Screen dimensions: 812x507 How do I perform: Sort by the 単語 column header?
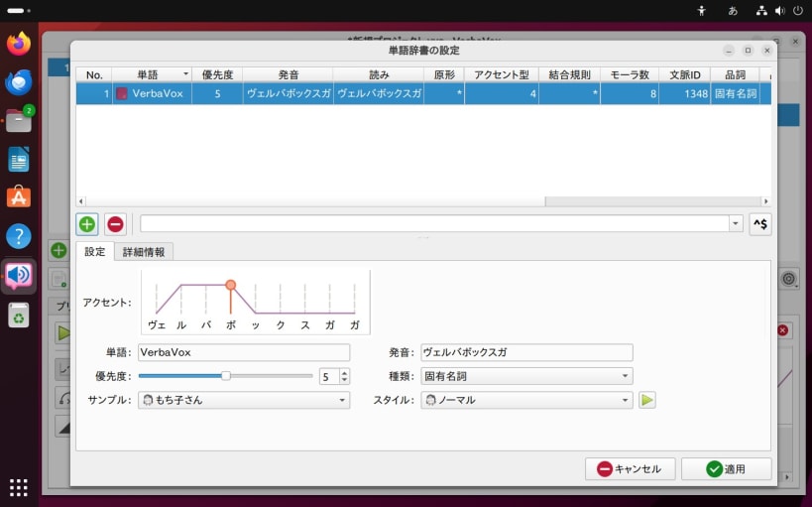point(152,74)
